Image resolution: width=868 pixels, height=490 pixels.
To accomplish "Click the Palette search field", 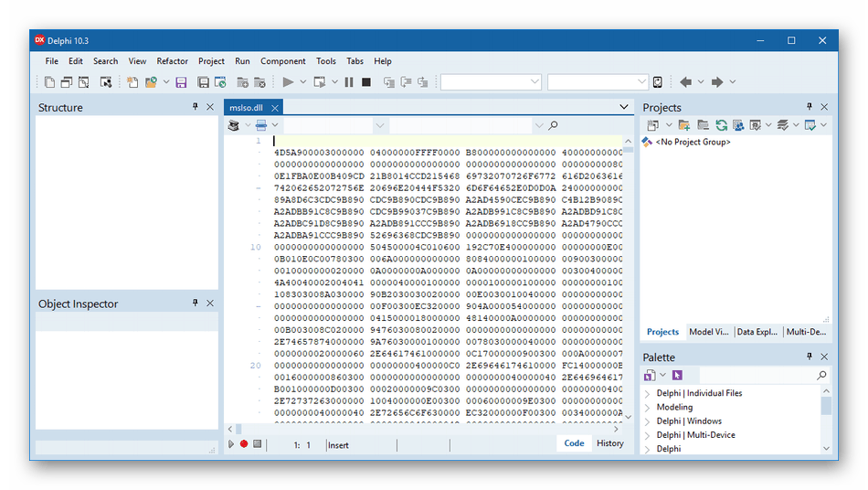I will [x=757, y=376].
